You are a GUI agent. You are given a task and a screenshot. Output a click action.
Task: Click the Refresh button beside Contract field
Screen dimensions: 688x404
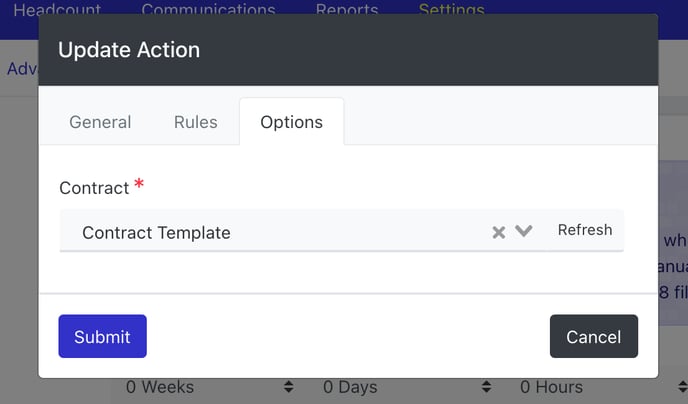pyautogui.click(x=585, y=230)
